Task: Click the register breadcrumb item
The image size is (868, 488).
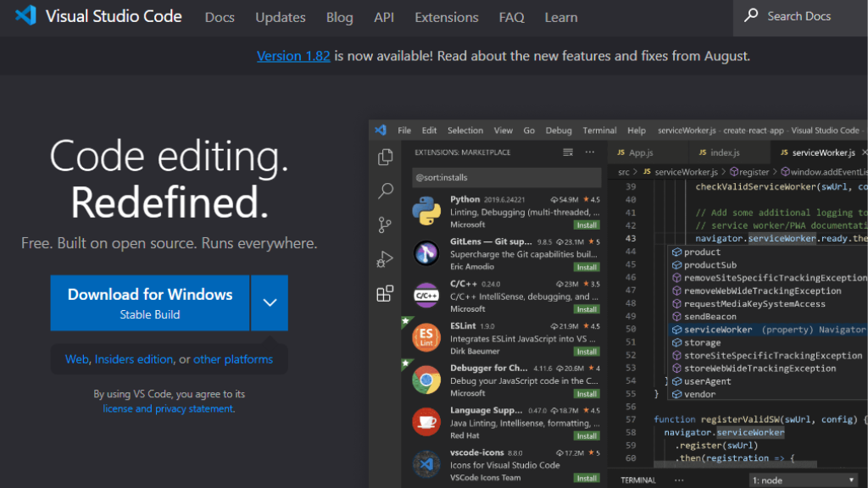Action: (x=749, y=172)
